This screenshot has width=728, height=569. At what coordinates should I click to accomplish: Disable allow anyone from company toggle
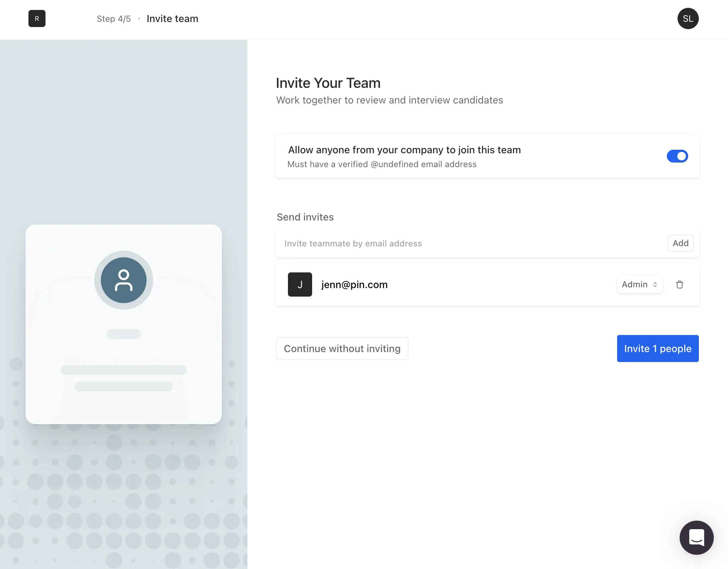click(677, 156)
